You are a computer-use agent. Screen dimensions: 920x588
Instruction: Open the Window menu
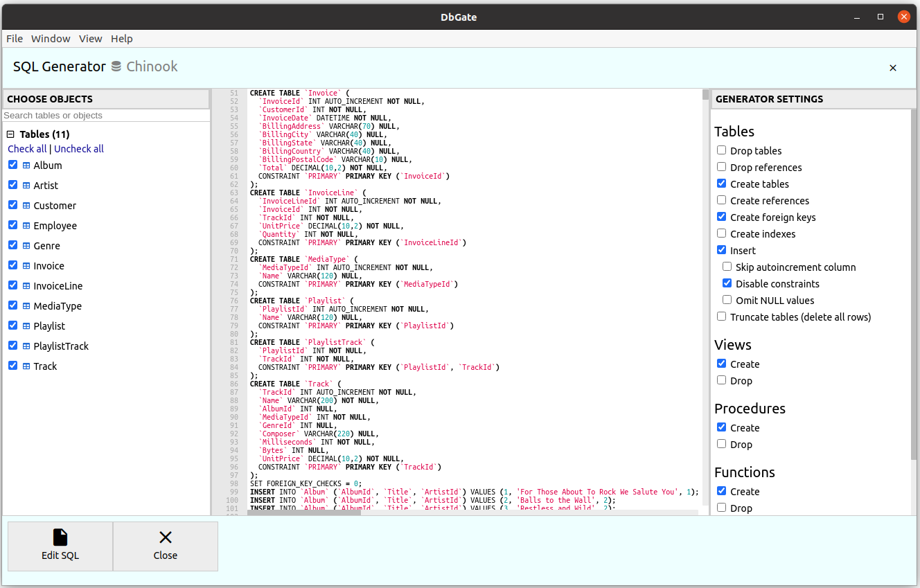point(51,39)
